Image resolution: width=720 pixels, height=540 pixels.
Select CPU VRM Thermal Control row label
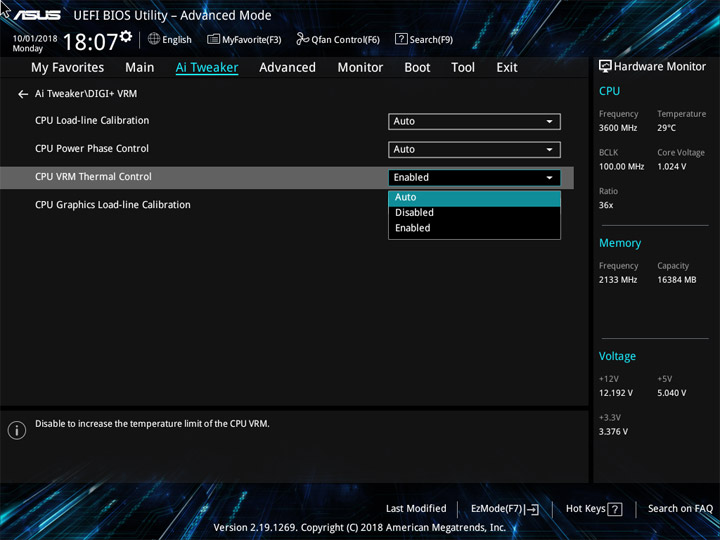pos(93,177)
